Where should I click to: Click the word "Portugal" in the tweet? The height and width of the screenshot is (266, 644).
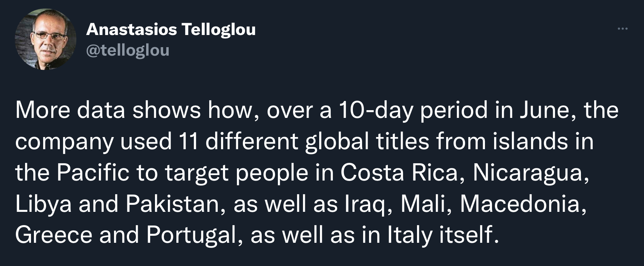point(191,235)
